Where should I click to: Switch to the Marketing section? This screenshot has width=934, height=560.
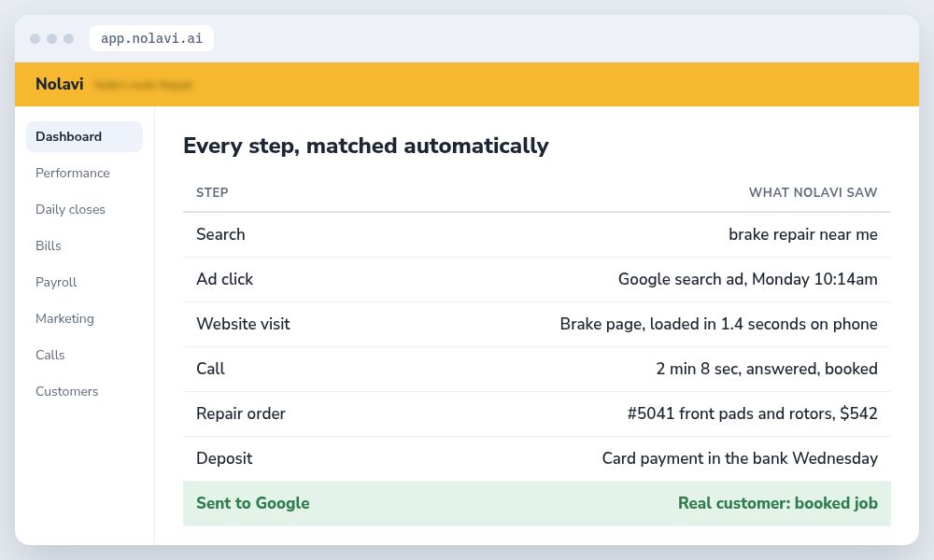(x=65, y=318)
